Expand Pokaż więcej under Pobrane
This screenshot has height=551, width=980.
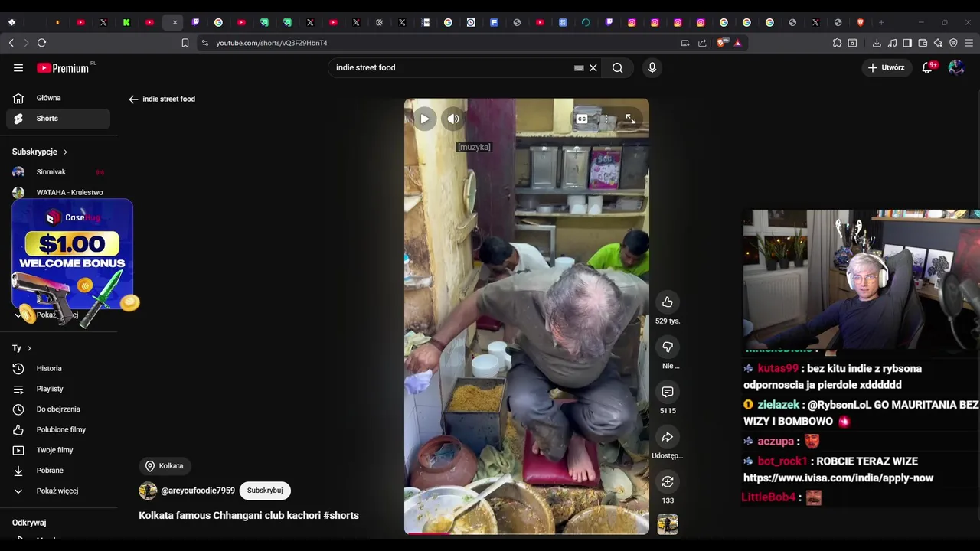coord(58,491)
